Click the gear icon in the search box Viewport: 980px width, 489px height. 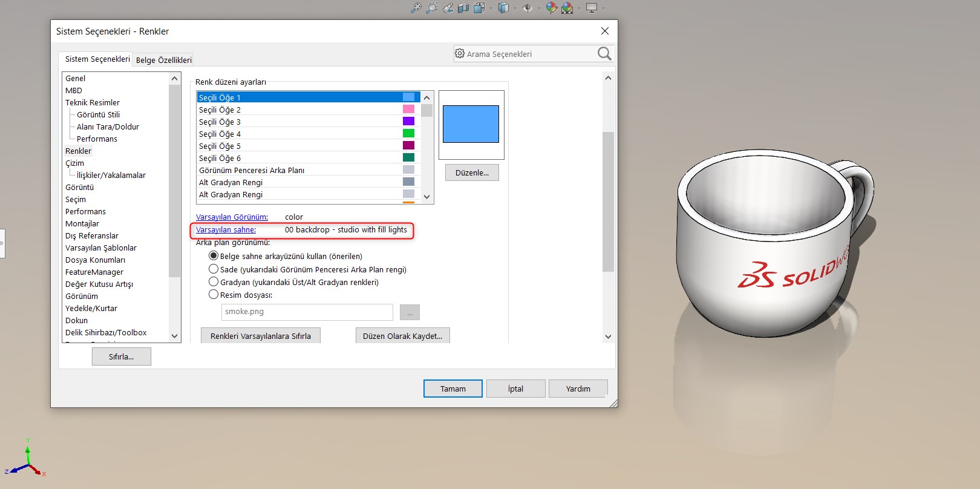pos(460,53)
